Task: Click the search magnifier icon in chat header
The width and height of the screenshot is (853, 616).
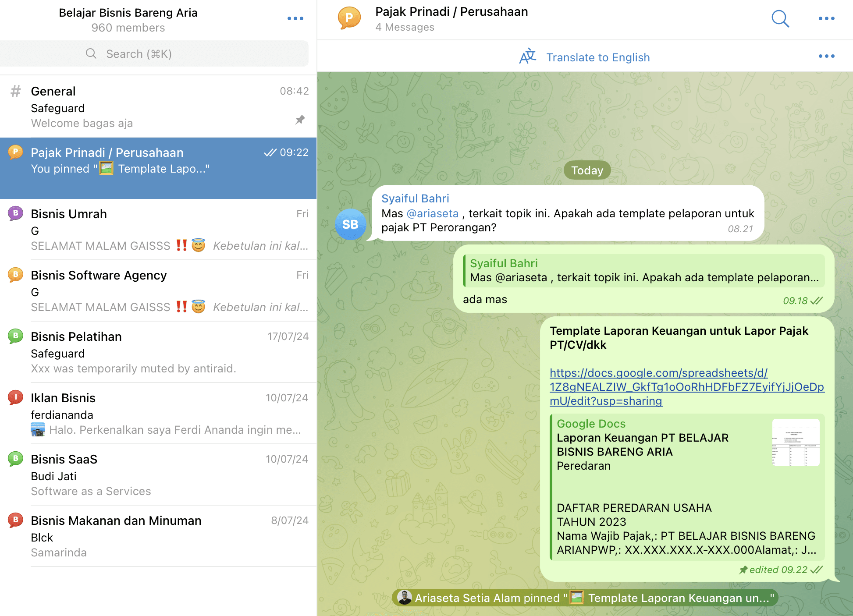Action: [780, 19]
